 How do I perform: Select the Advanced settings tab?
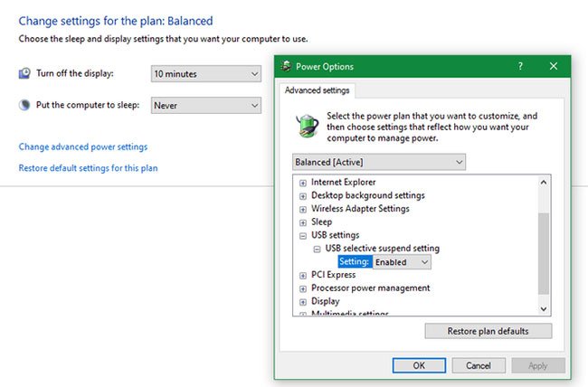(318, 90)
